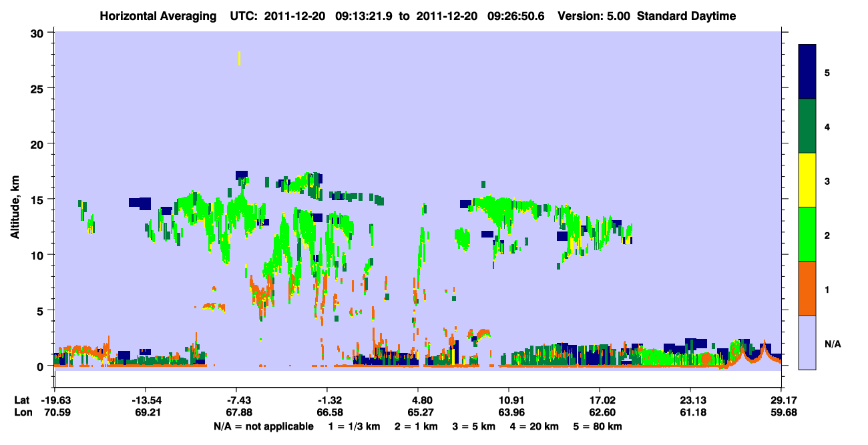Screen dimensions: 868x445
Task: Click the lavender N/A color swatch
Action: [x=807, y=342]
